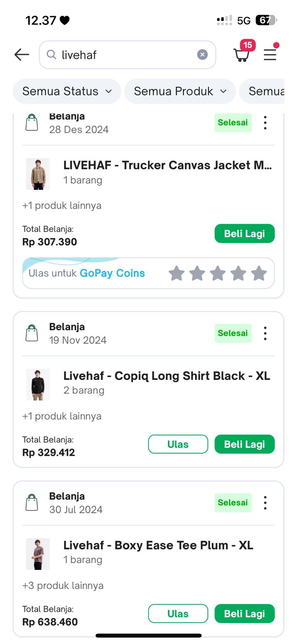
Task: Tap Beli Lagi for Boxy Ease Tee
Action: tap(244, 614)
